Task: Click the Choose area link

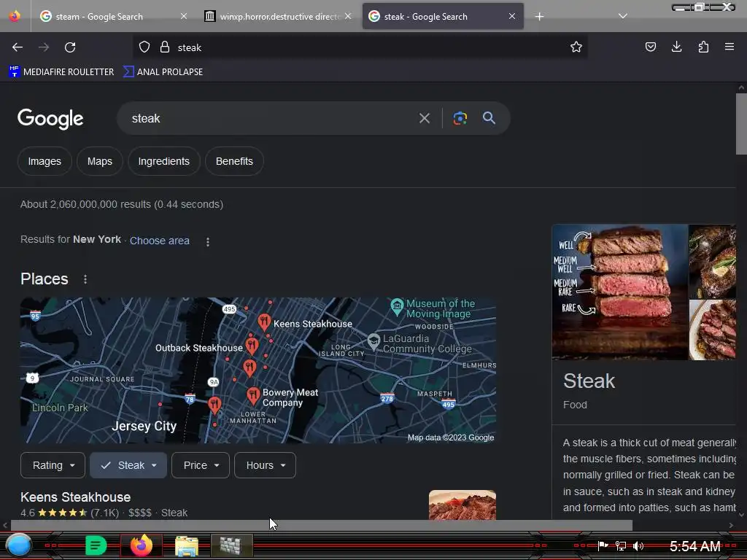Action: (160, 241)
